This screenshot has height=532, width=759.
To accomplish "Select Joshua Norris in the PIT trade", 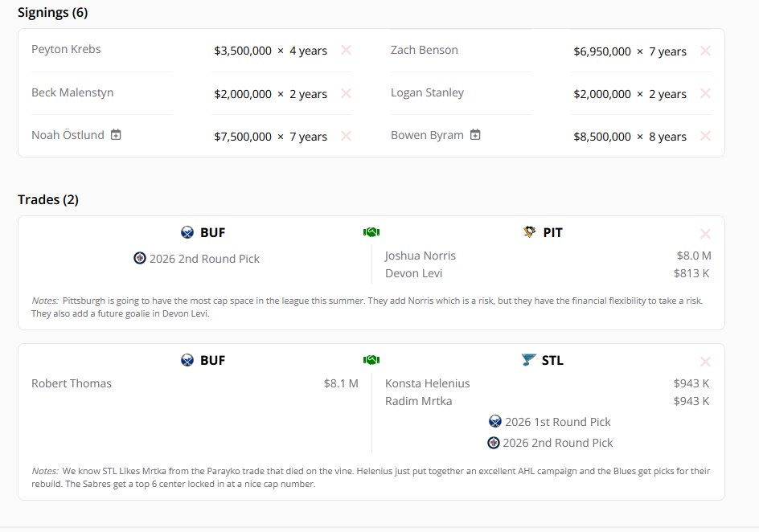I will 421,256.
